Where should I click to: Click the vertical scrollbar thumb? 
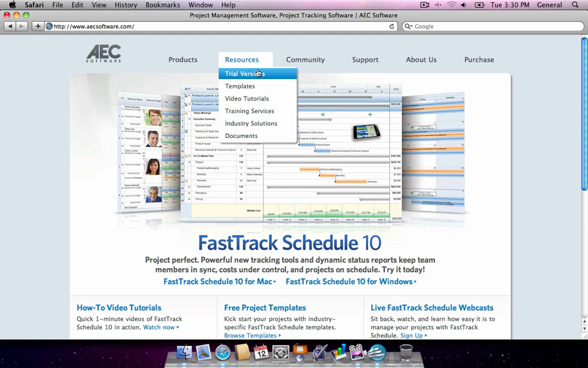tap(584, 113)
